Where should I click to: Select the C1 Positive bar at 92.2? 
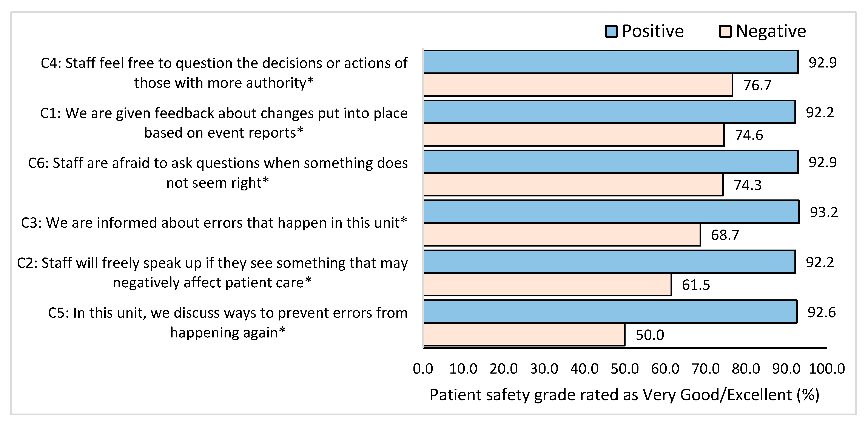pyautogui.click(x=609, y=112)
